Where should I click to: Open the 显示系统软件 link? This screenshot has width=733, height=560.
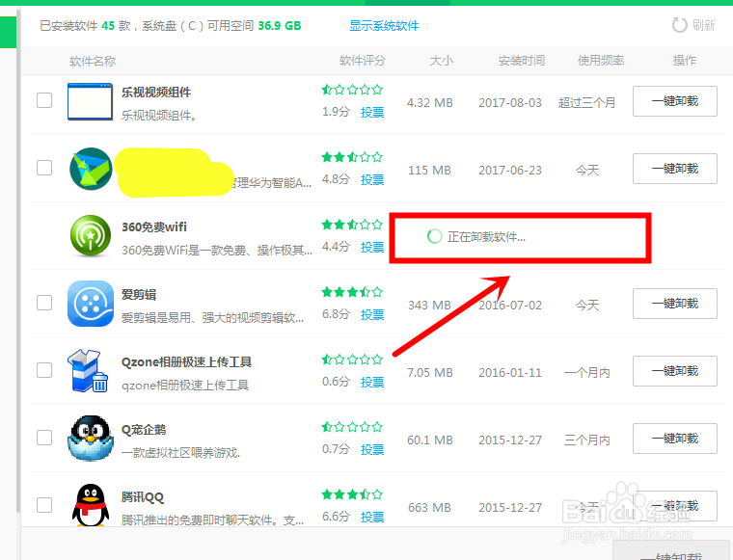pyautogui.click(x=384, y=26)
